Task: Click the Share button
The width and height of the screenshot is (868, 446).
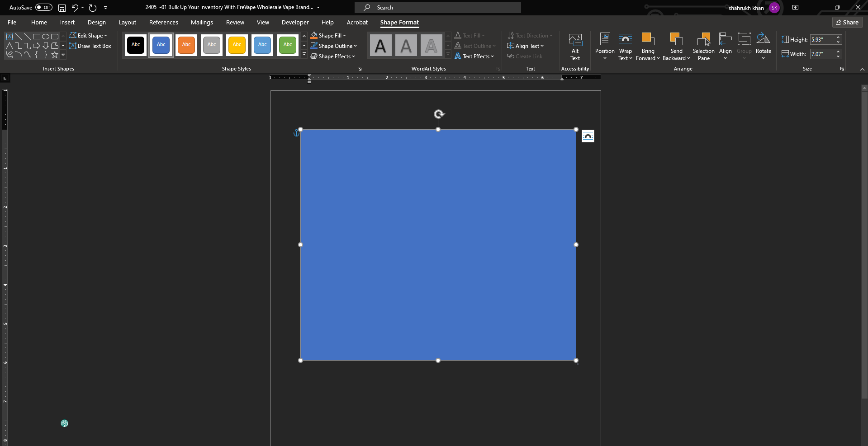Action: pos(847,23)
